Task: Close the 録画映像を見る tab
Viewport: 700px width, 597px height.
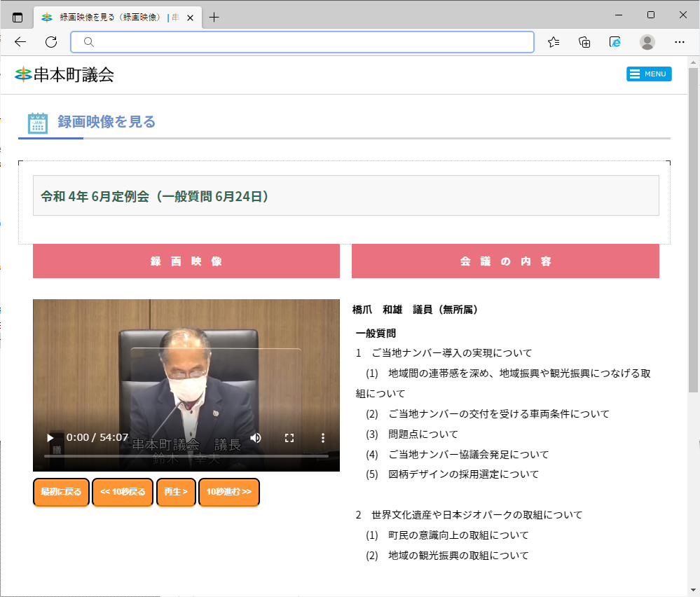Action: 190,18
